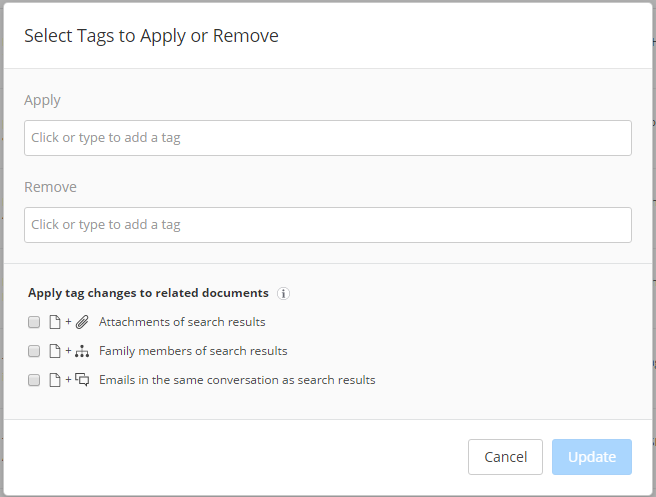Click the family tree hierarchy icon

click(82, 351)
